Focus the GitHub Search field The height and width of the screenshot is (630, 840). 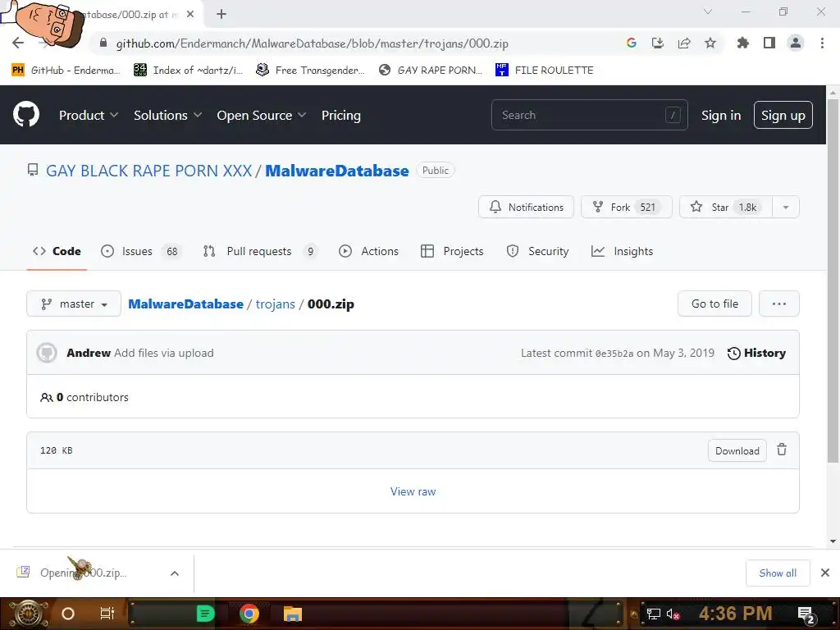pos(589,115)
